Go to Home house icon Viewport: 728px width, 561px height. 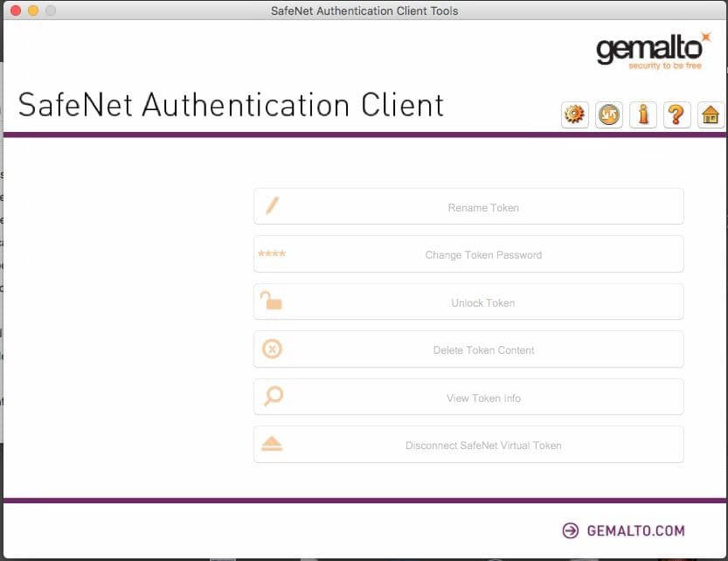711,114
